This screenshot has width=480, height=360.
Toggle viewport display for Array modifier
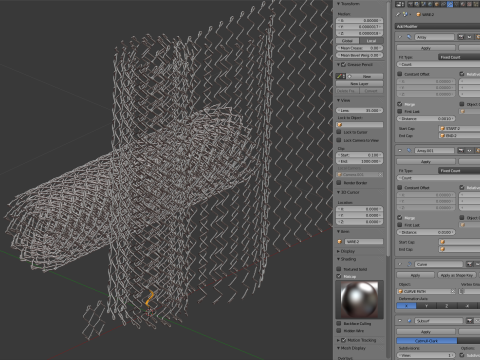pyautogui.click(x=469, y=37)
